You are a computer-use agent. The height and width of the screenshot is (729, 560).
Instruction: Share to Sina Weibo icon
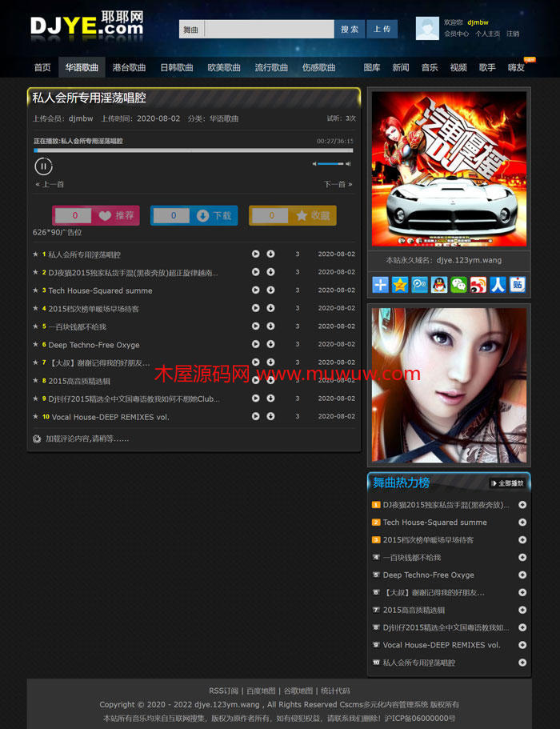[x=478, y=284]
